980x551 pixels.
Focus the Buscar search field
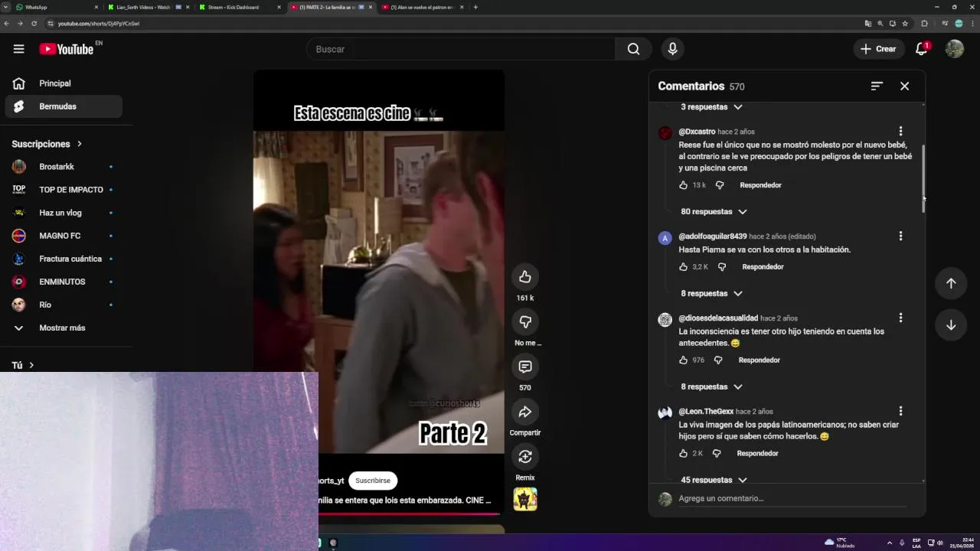click(x=461, y=49)
